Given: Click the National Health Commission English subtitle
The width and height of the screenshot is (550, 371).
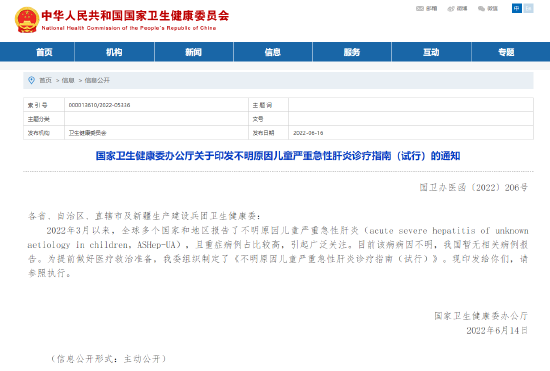Looking at the screenshot, I should [129, 28].
